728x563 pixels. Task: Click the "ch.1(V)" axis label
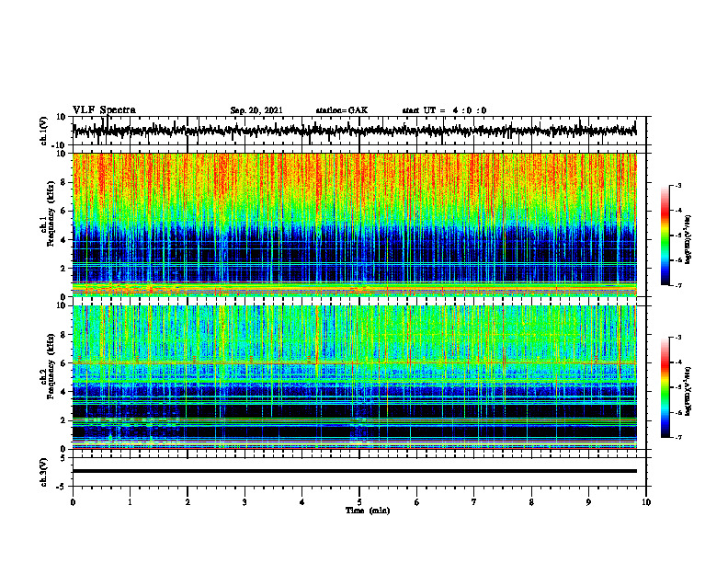pos(44,131)
